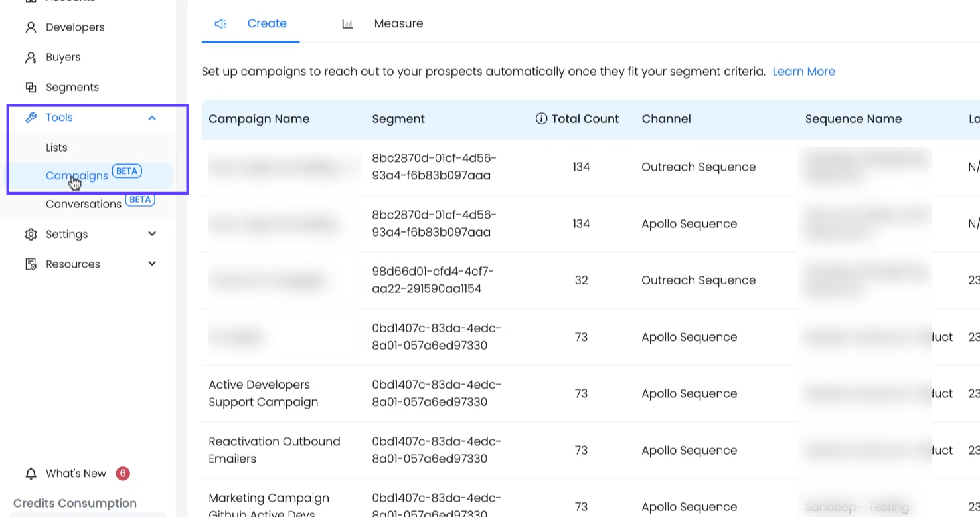Screen dimensions: 980x517
Task: Click the What's New bell icon
Action: [x=31, y=474]
